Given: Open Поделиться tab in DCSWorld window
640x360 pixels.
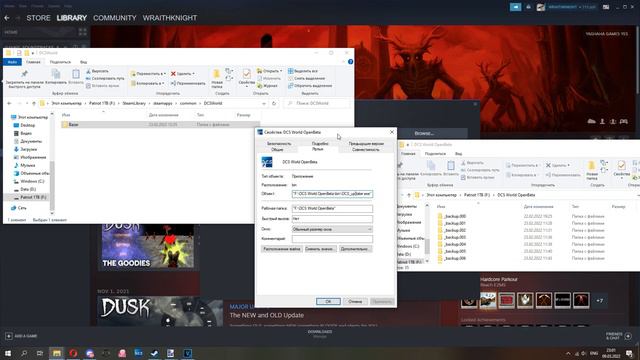Looking at the screenshot, I should pyautogui.click(x=60, y=62).
